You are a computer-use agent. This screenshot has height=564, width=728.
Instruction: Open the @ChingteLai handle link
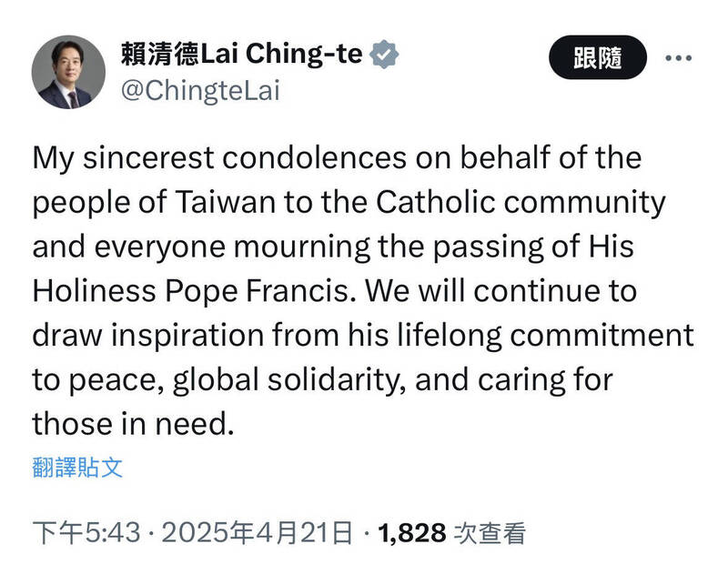(x=199, y=91)
